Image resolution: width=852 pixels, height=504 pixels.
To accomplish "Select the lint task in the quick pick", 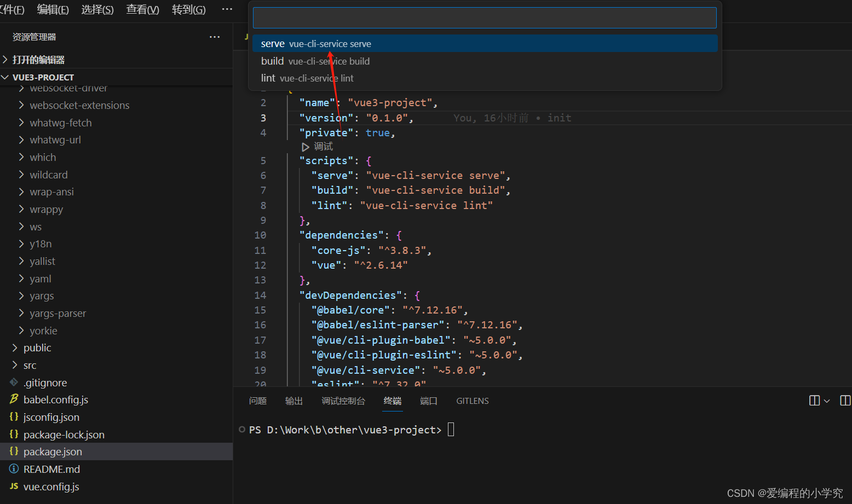I will [307, 78].
